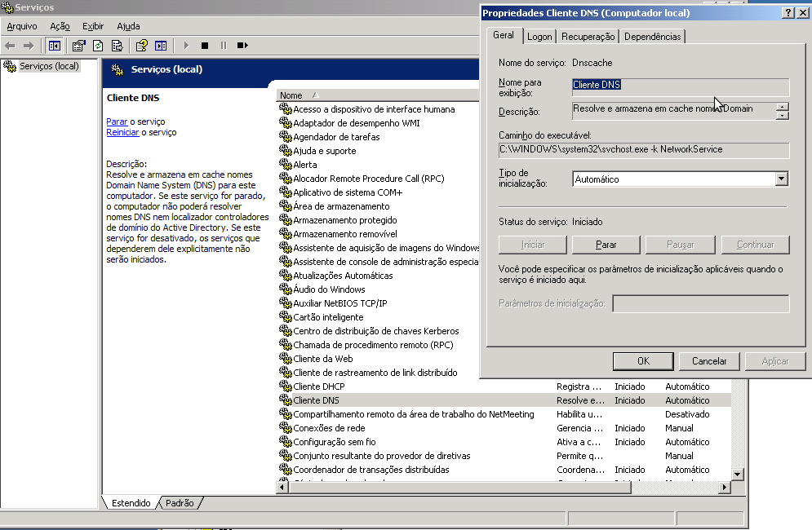Screen dimensions: 812x530
Task: Click the Stop service toolbar icon
Action: pyautogui.click(x=205, y=46)
